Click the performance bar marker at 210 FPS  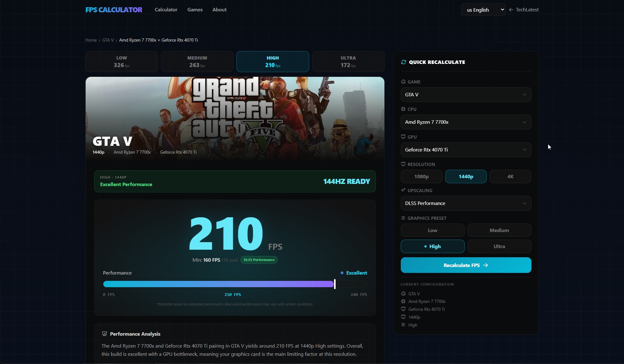(x=335, y=284)
